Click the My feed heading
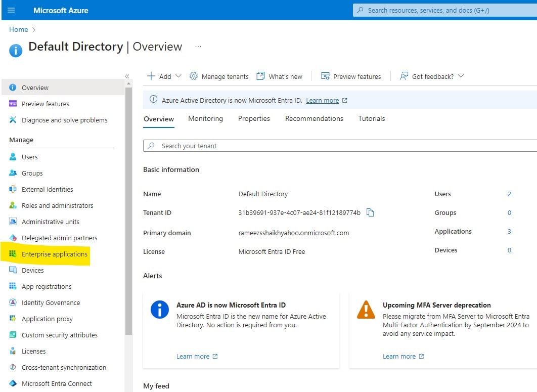This screenshot has height=392, width=537. point(156,386)
